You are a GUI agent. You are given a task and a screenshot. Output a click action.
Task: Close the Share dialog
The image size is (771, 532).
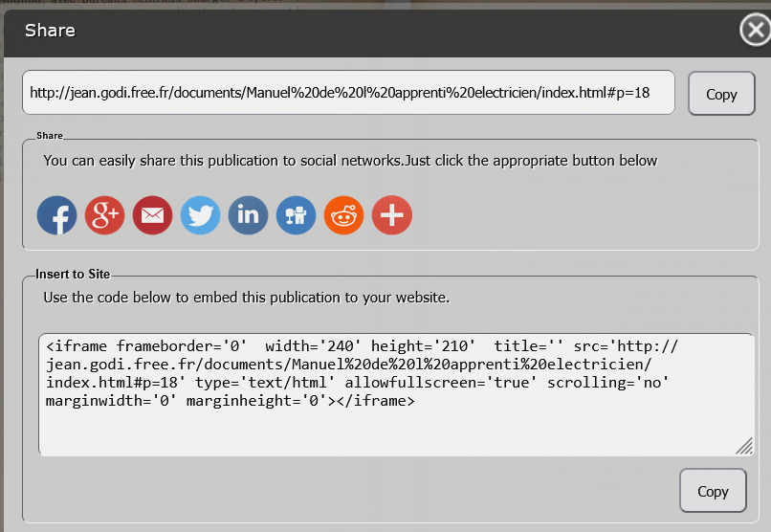[755, 31]
